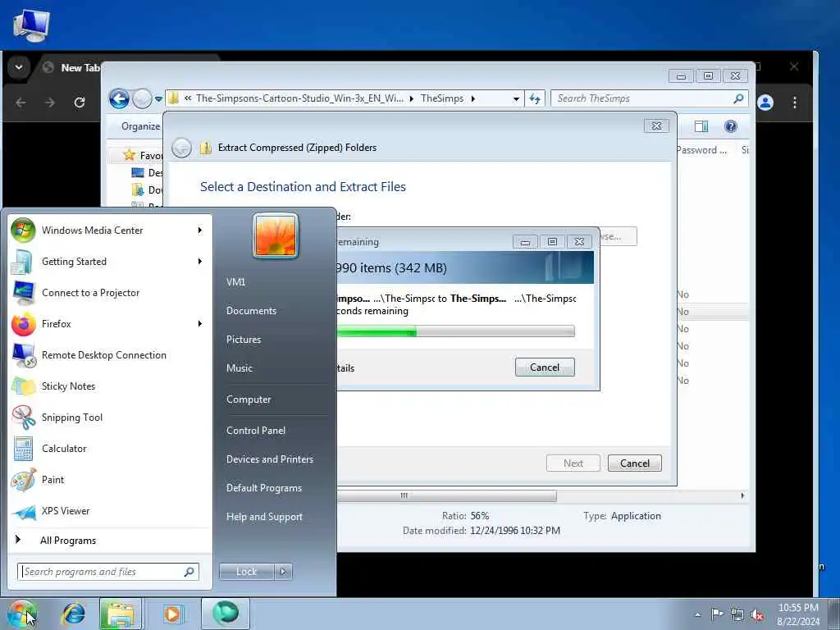The width and height of the screenshot is (840, 630).
Task: Click the browser reload button
Action: tap(80, 103)
